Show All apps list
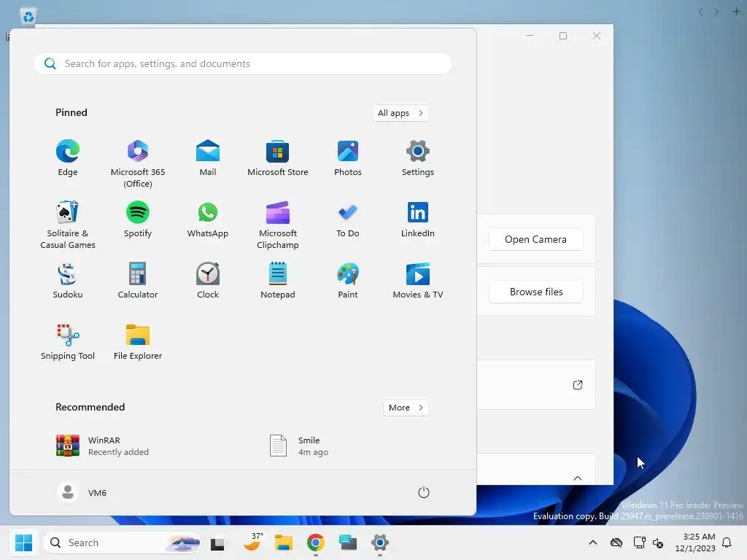 tap(400, 113)
